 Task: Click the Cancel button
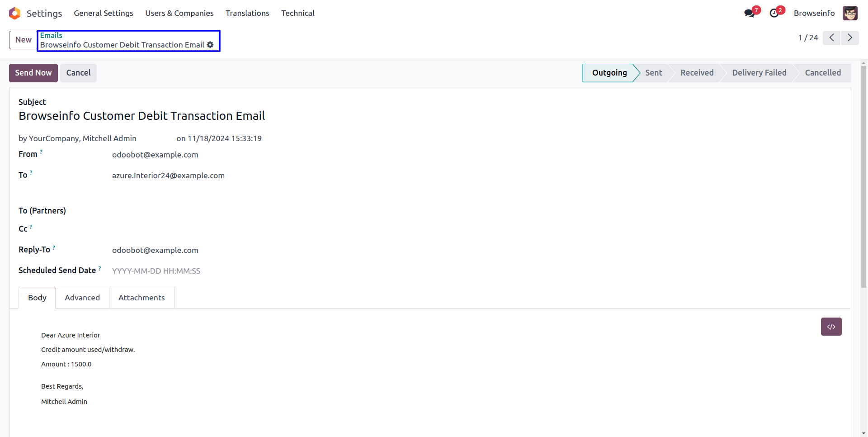tap(78, 73)
